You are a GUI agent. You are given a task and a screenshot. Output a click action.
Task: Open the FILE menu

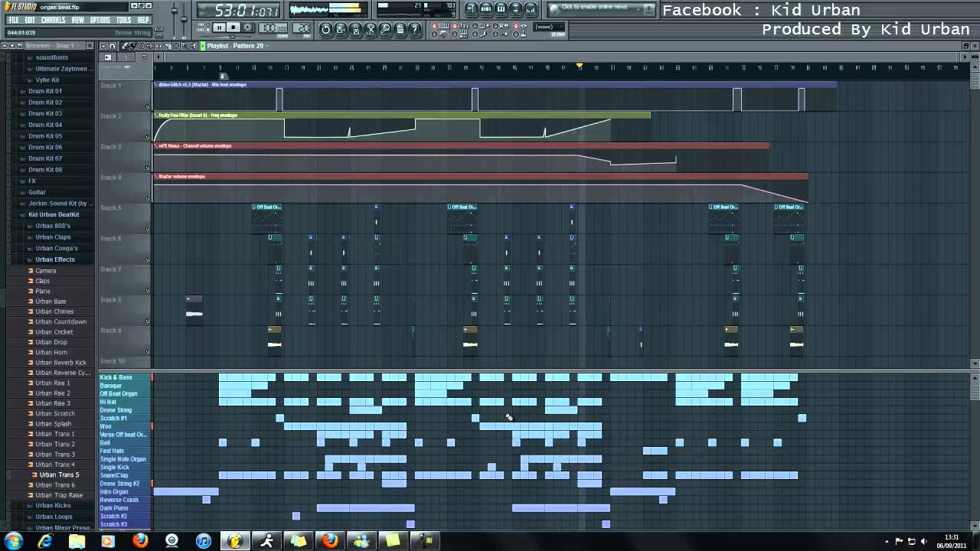pos(14,20)
